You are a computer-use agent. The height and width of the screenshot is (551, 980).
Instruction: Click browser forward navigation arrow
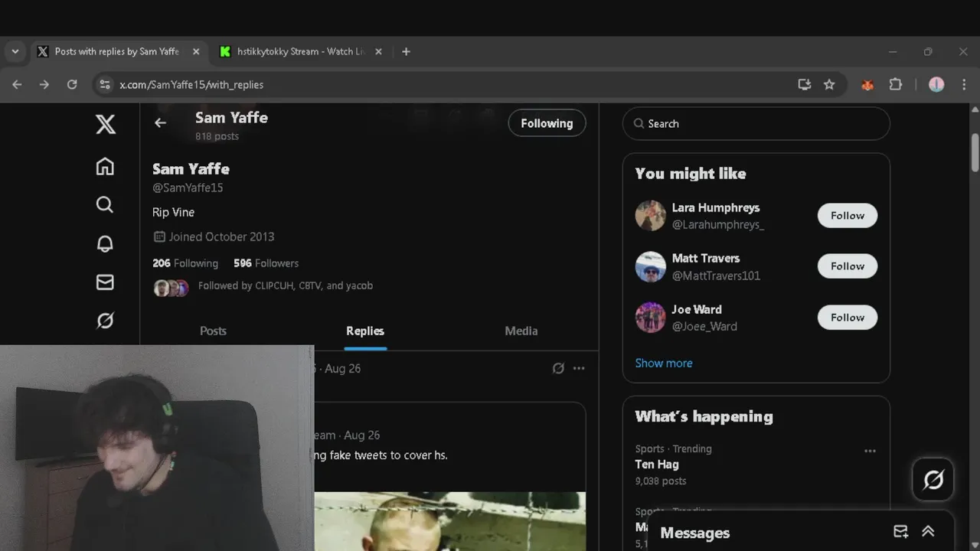pyautogui.click(x=44, y=85)
